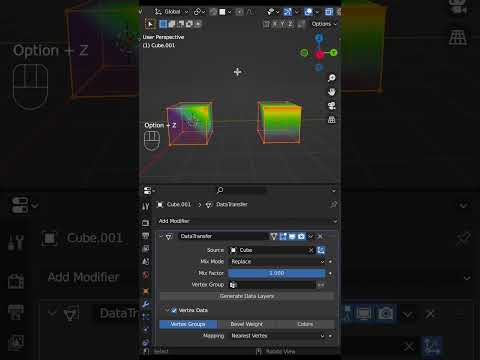Open the Mix Mode Replace dropdown

tap(277, 262)
